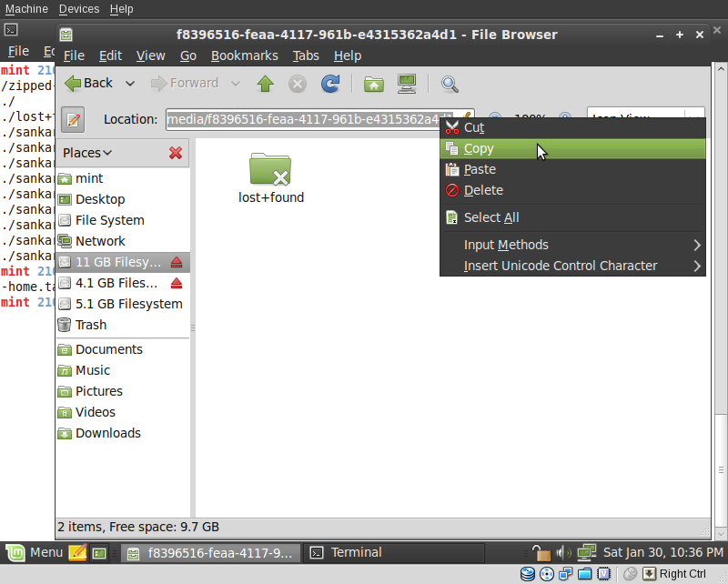The width and height of the screenshot is (728, 584).
Task: Zoom in with the magnify control
Action: pos(566,117)
